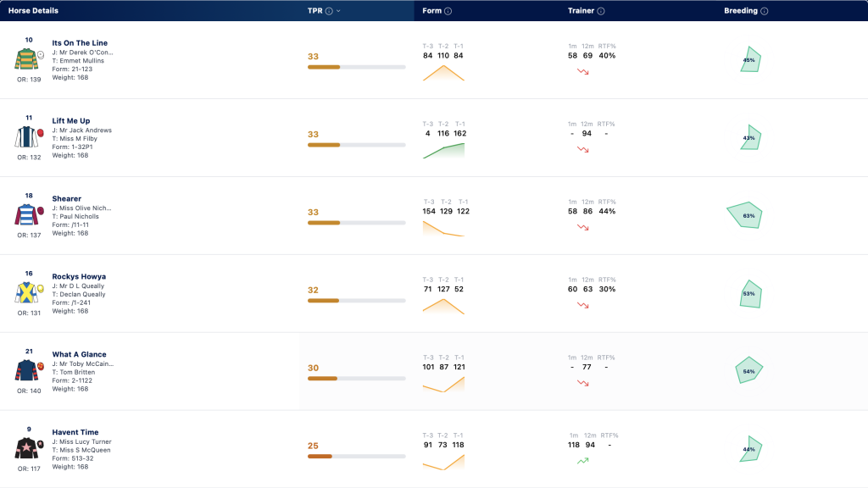Viewport: 868px width, 488px height.
Task: Click Its On The Line TPR bar
Action: [x=357, y=67]
